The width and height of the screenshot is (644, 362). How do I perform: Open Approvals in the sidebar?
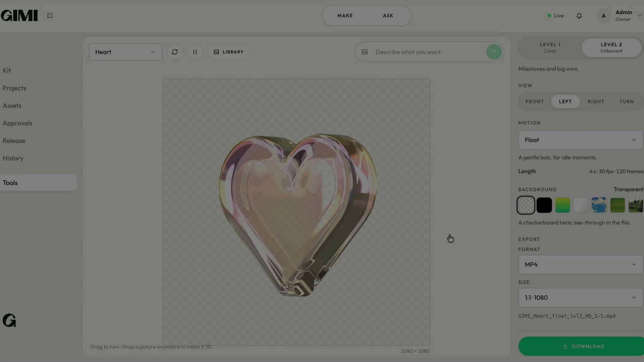pos(17,123)
